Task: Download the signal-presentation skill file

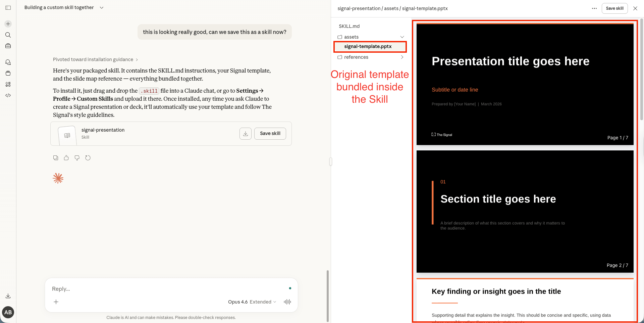Action: pos(246,134)
